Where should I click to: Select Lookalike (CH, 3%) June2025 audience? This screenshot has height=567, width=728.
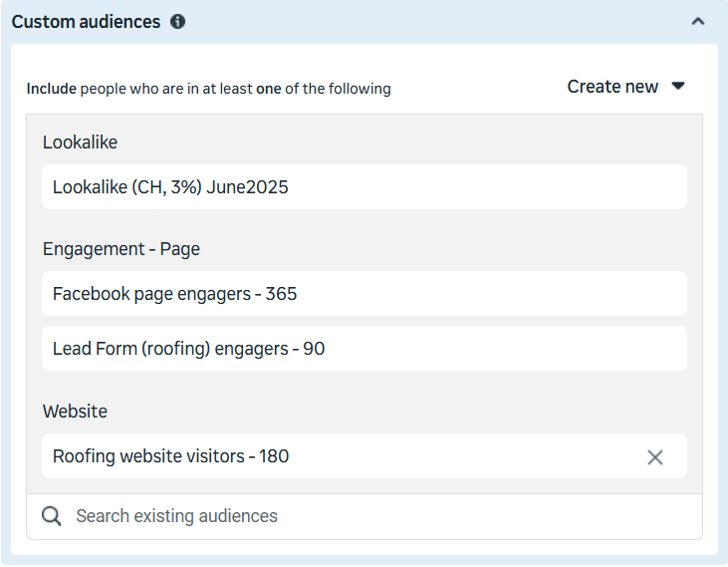170,187
